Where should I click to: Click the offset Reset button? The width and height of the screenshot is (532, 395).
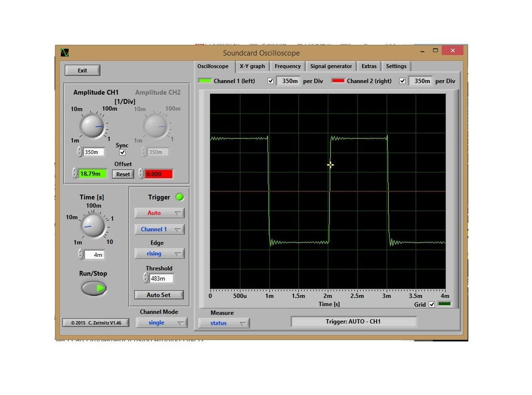(123, 174)
